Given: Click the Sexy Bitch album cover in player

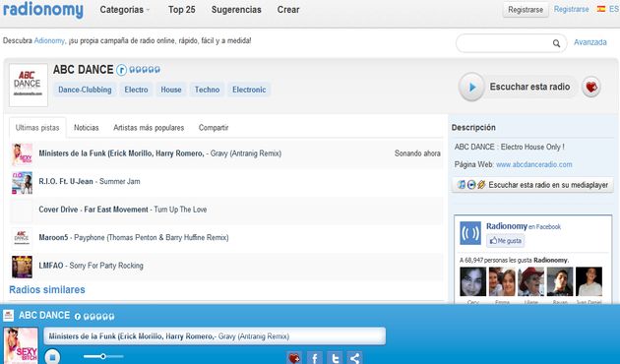Looking at the screenshot, I should pyautogui.click(x=21, y=346).
